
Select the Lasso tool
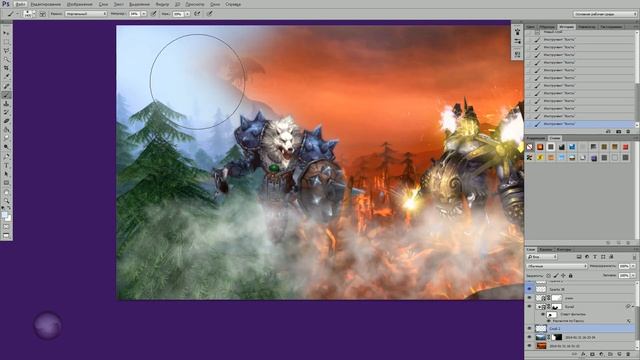pos(6,50)
